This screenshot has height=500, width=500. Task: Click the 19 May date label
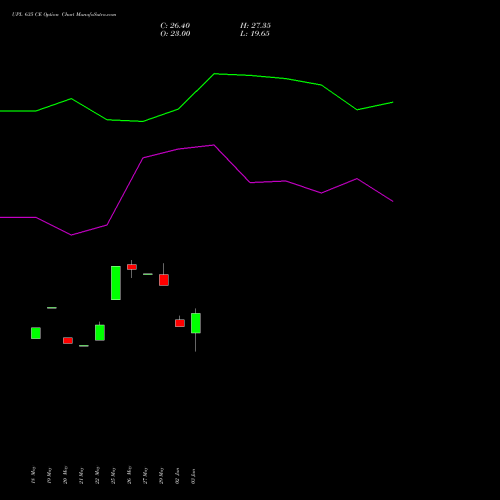pos(49,475)
